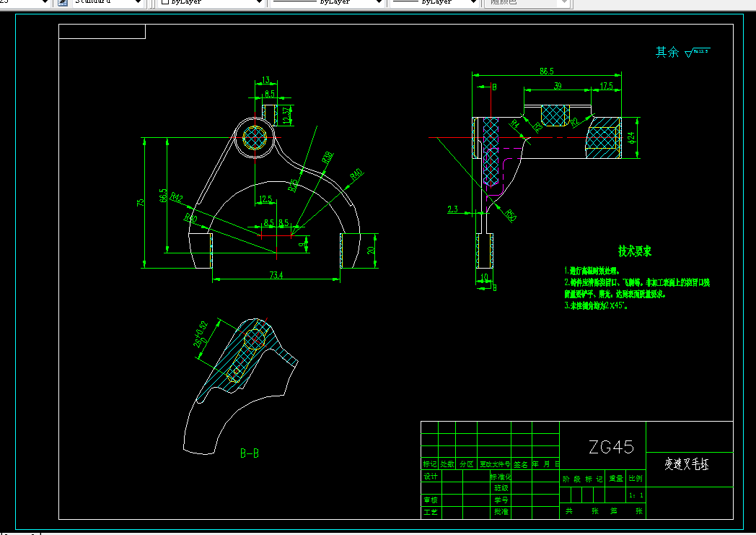Screen dimensions: 756x535
Task: Select the 分区 title block cell
Action: pyautogui.click(x=466, y=464)
